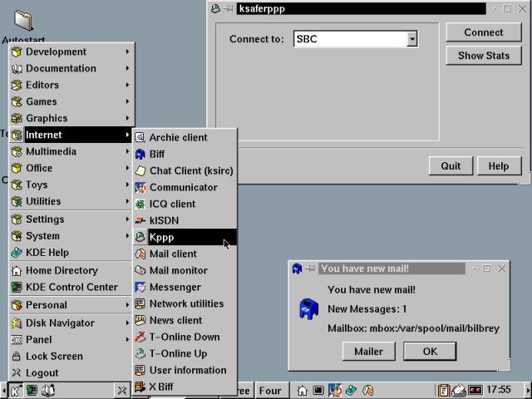Open Network utilities
532x399 pixels.
coord(185,303)
